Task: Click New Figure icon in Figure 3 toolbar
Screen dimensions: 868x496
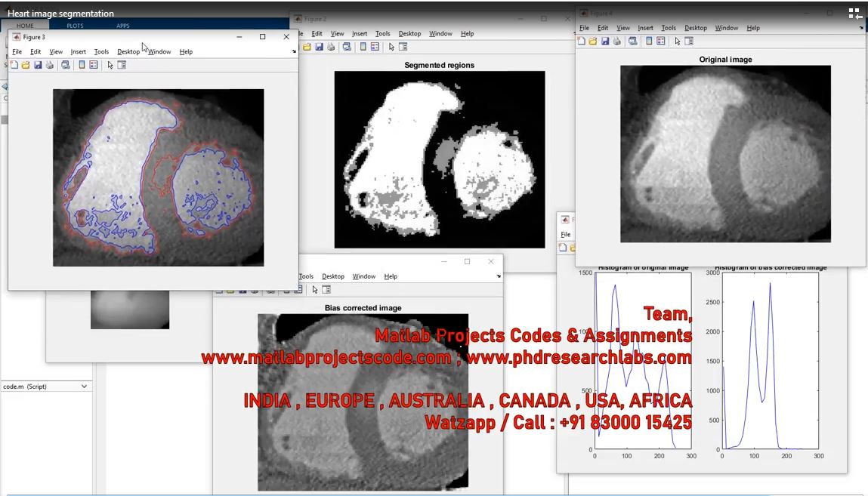Action: (14, 65)
